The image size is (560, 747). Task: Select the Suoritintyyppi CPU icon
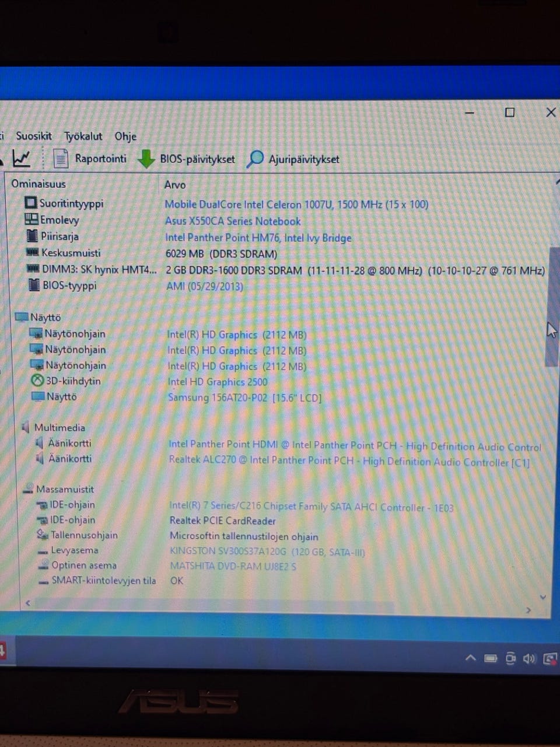[x=31, y=203]
